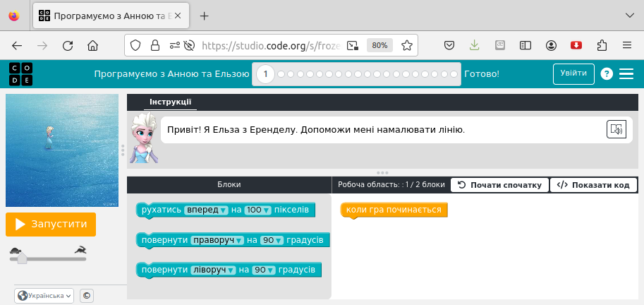Open site permissions icon in address bar
The width and height of the screenshot is (644, 305).
pyautogui.click(x=175, y=45)
